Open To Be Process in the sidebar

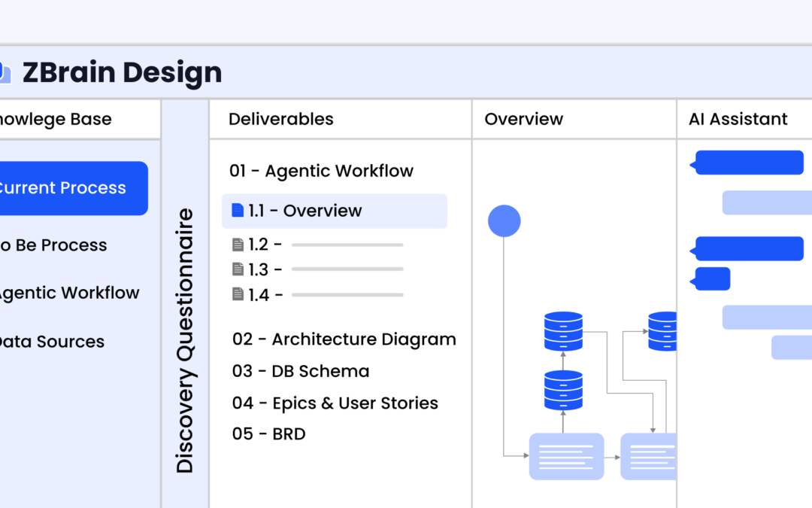point(53,245)
